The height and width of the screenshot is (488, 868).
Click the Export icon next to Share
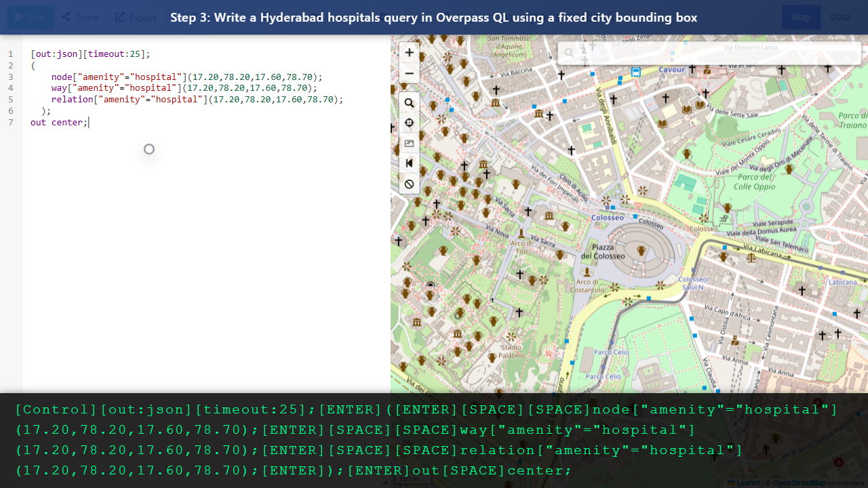(135, 17)
